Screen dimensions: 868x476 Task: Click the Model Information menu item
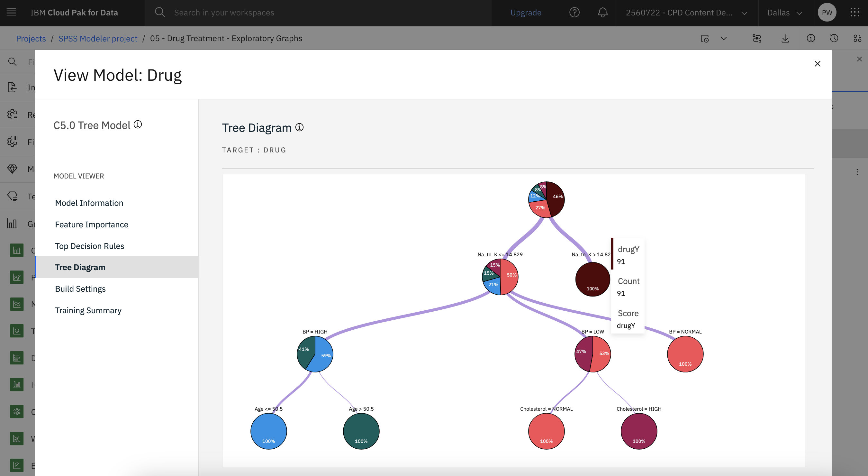pos(89,202)
